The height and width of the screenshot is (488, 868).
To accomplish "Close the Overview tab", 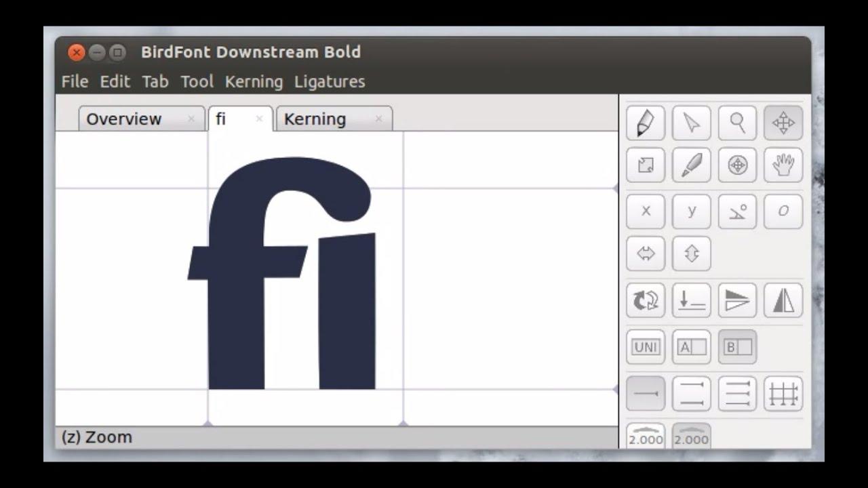I will click(x=191, y=119).
